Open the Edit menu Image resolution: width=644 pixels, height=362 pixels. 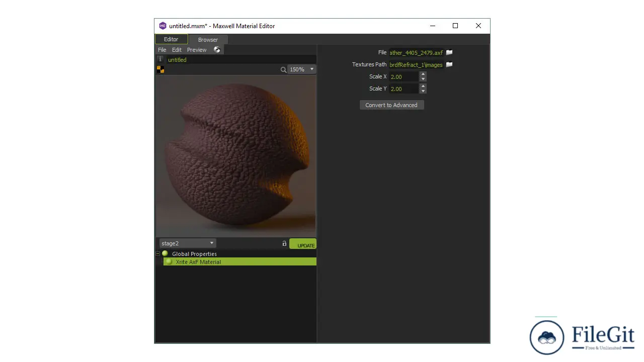point(177,50)
